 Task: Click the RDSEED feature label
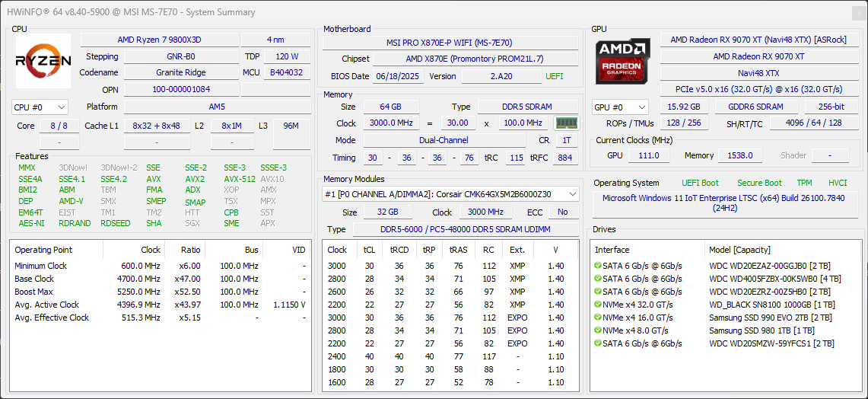116,223
